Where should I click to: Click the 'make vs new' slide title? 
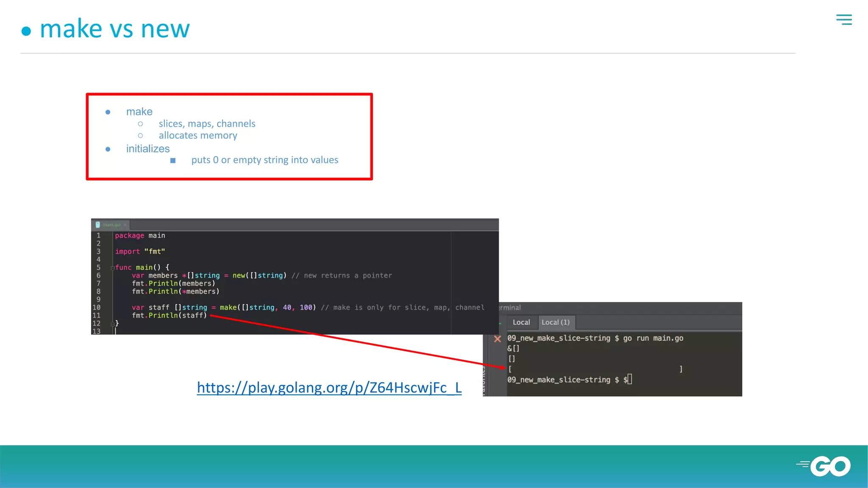(x=114, y=29)
